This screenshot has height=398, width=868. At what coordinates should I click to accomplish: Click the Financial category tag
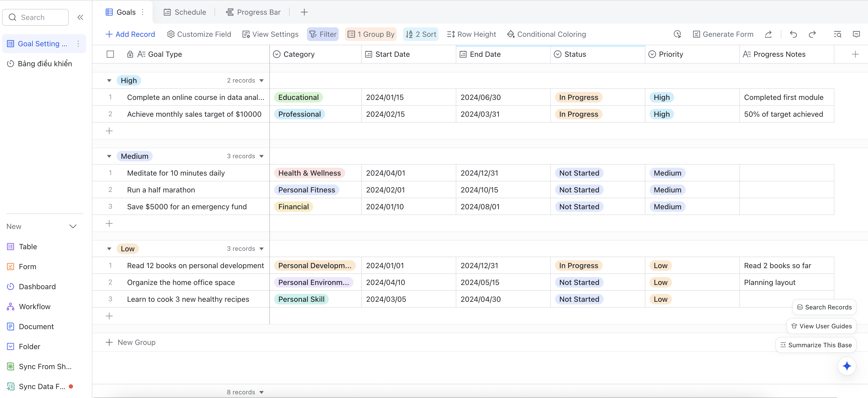pos(293,207)
